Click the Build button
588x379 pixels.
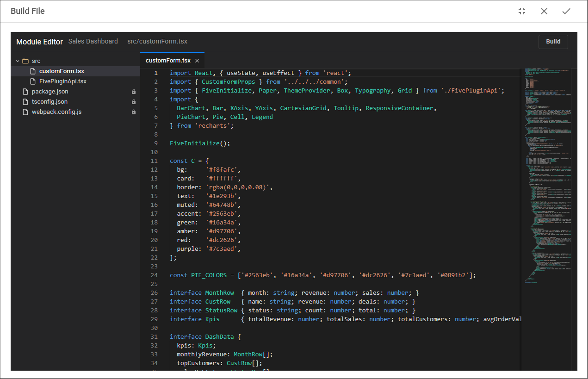click(x=553, y=42)
